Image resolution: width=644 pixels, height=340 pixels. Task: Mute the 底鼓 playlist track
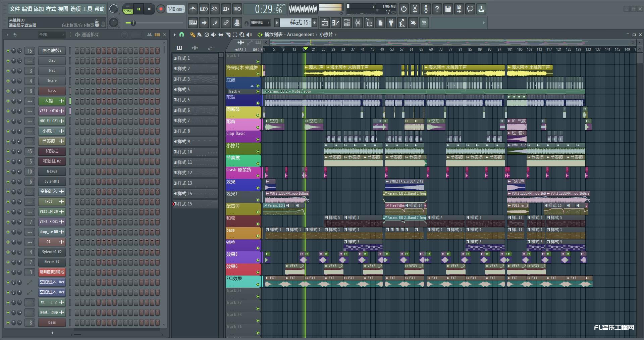point(258,86)
